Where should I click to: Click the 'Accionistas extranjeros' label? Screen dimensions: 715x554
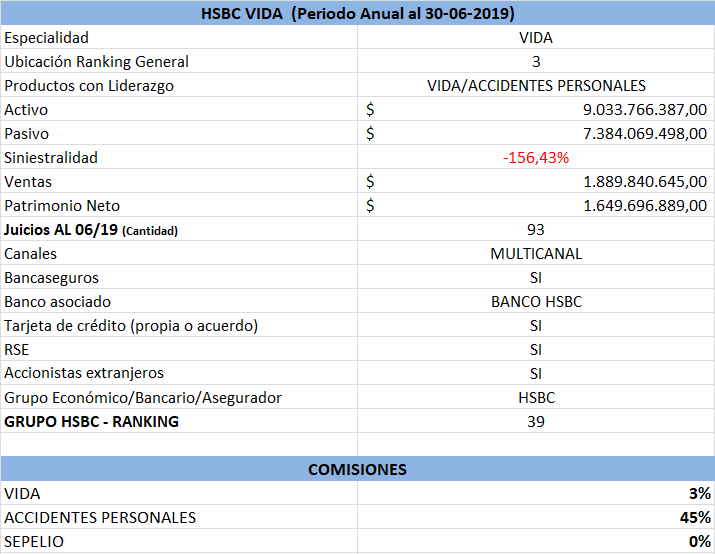pos(83,373)
